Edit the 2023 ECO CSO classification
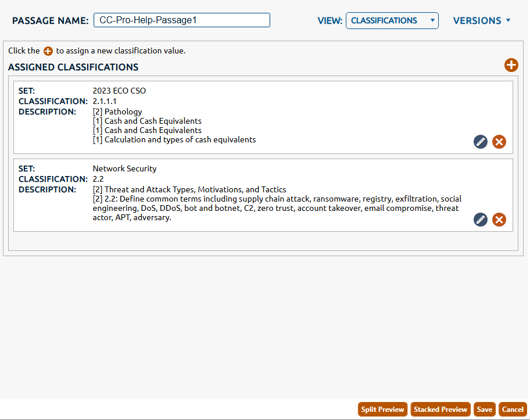 point(480,142)
